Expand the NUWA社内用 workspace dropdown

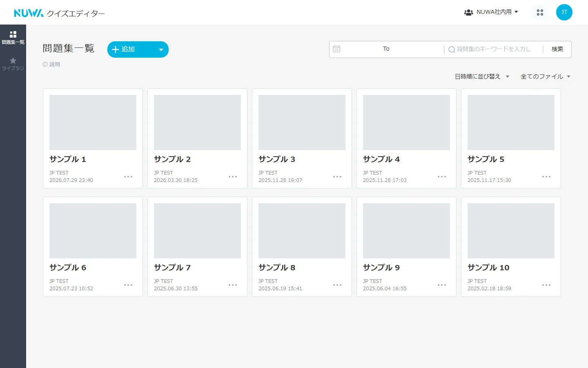coord(491,12)
